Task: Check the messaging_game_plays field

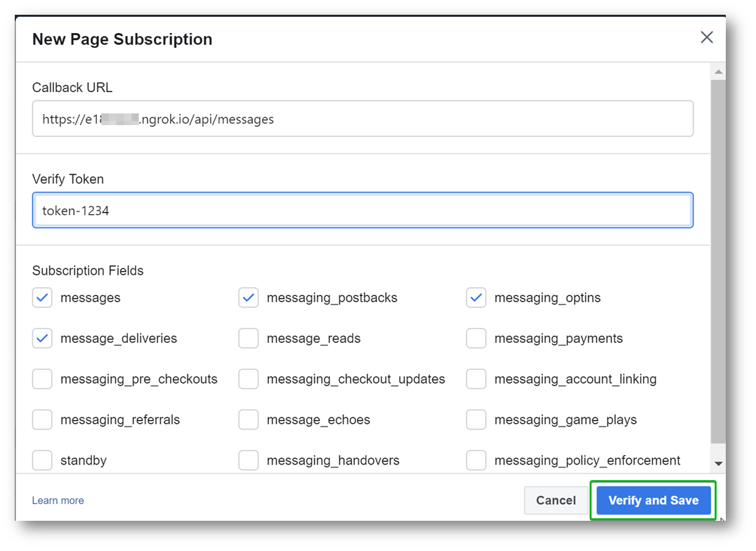Action: (x=476, y=420)
